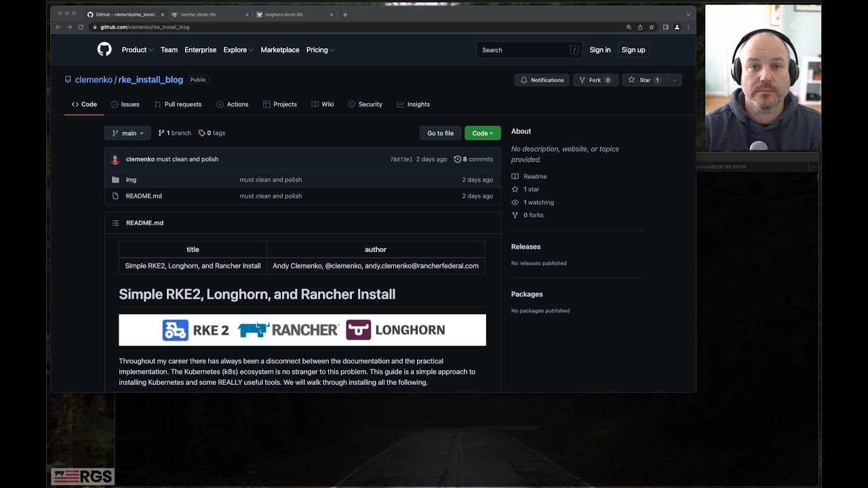868x488 pixels.
Task: Open the main branch selector
Action: pos(127,133)
